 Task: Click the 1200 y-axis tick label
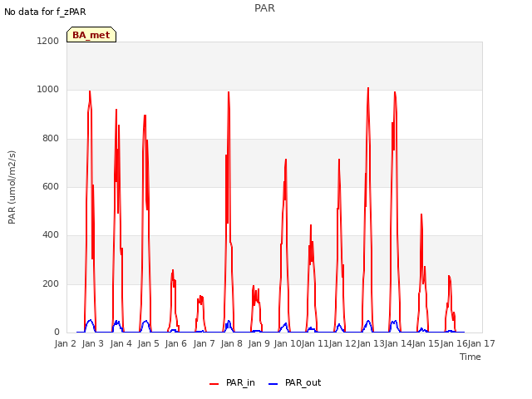click(48, 41)
